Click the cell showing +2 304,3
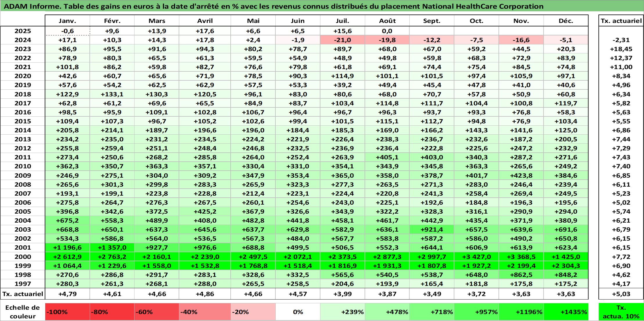Image resolution: width=644 pixels, height=321 pixels. (x=566, y=266)
